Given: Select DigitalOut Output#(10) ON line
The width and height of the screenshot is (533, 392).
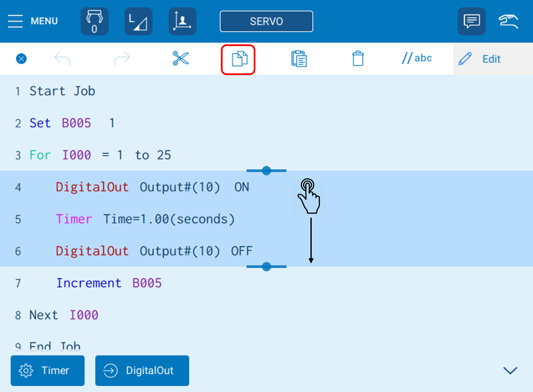Looking at the screenshot, I should pyautogui.click(x=266, y=187).
